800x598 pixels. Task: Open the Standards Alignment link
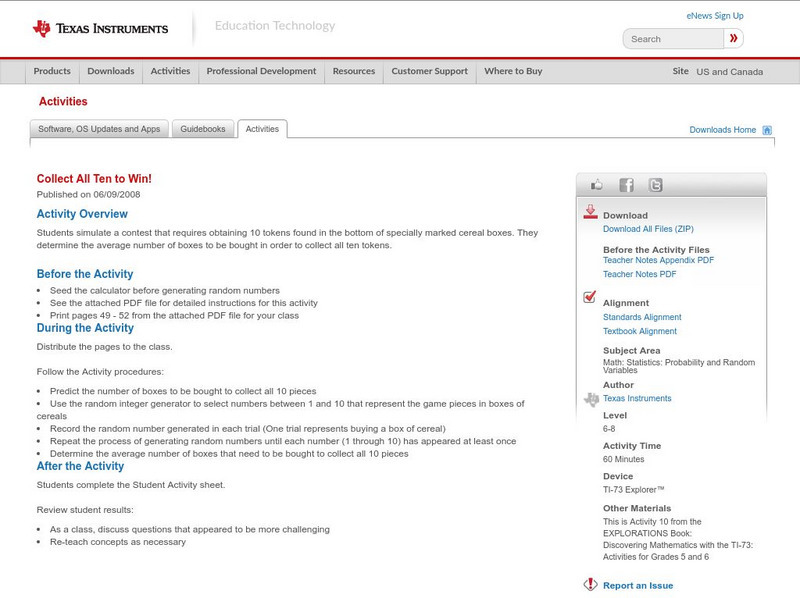coord(642,317)
